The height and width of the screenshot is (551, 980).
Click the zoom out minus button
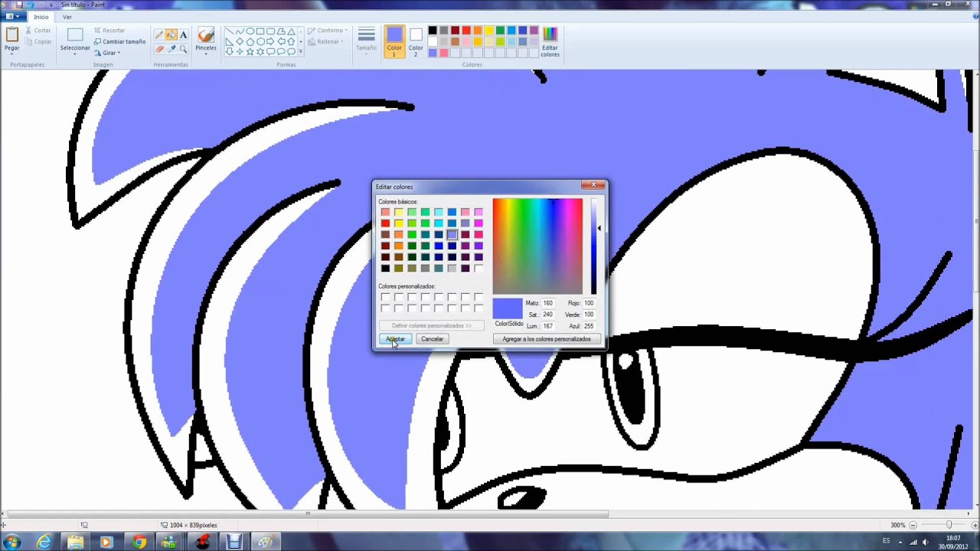[x=913, y=525]
